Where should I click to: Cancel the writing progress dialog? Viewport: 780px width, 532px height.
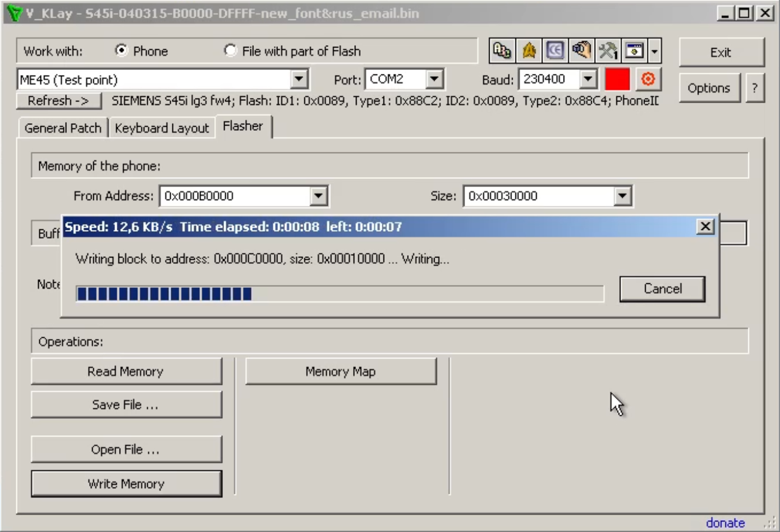click(662, 289)
